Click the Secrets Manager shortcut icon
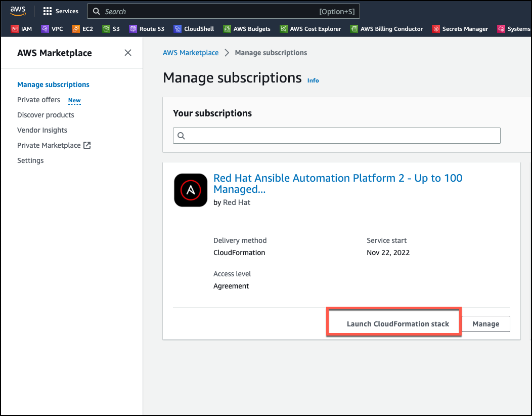This screenshot has width=532, height=416. [435, 29]
